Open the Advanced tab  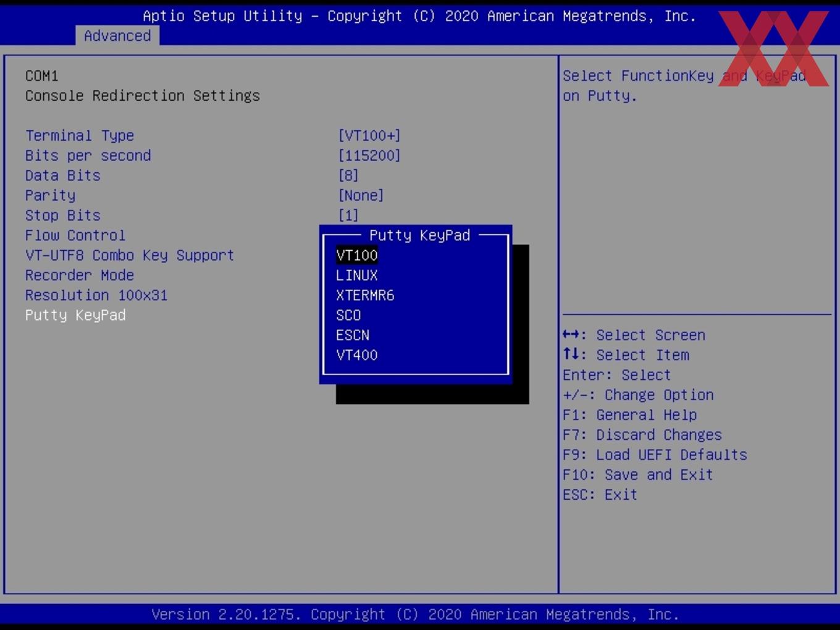(x=117, y=36)
